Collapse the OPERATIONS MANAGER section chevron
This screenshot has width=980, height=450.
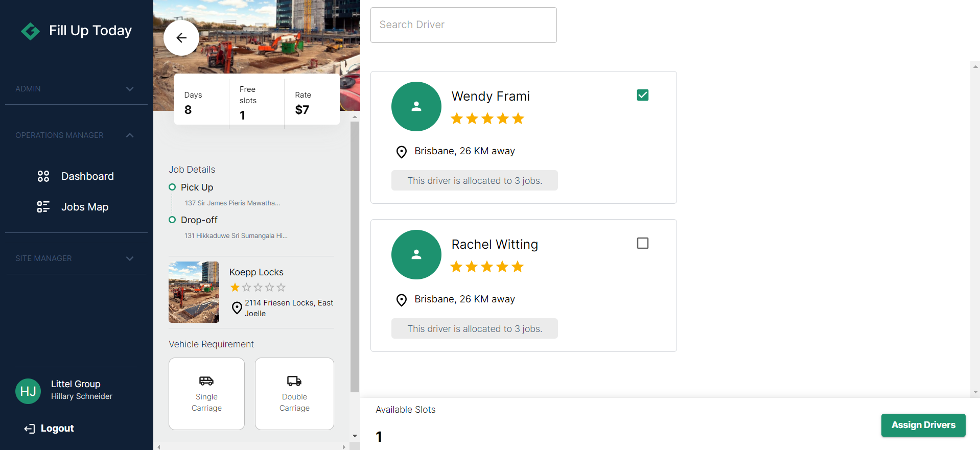point(130,135)
